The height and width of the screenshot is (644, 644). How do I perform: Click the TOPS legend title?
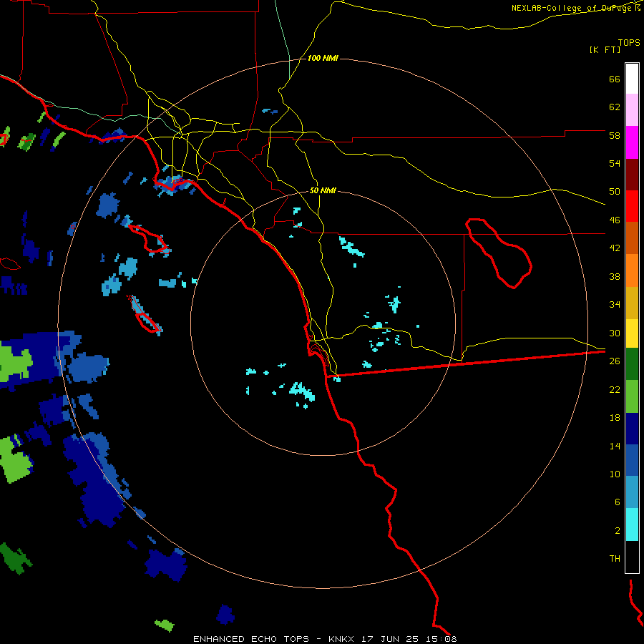(x=629, y=42)
